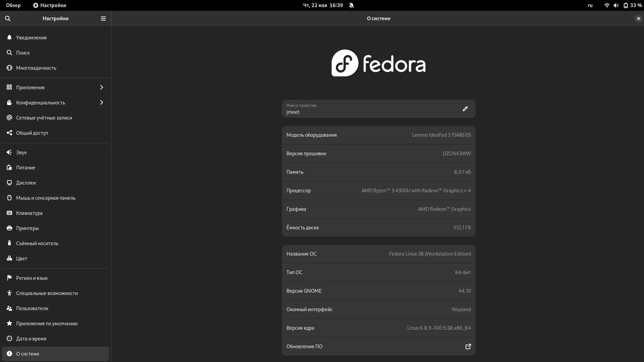Open the Настройки app menu in top bar
Screen dimensions: 644x362
click(x=49, y=5)
